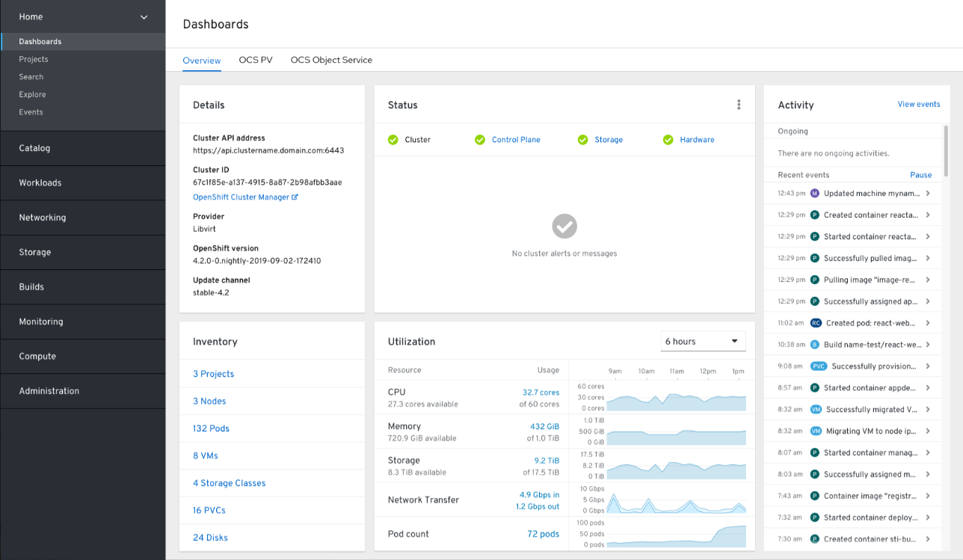This screenshot has width=963, height=560.
Task: Open the kebab menu on the Status card
Action: point(739,105)
